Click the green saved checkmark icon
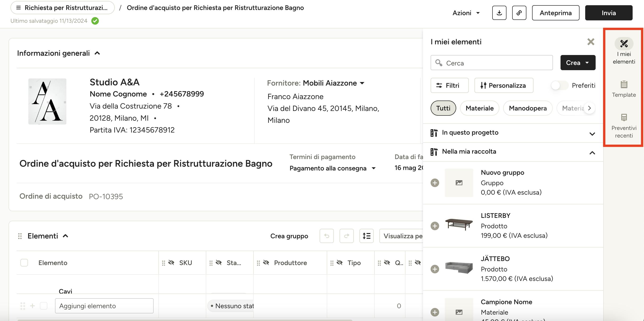Viewport: 644px width, 321px height. tap(95, 21)
